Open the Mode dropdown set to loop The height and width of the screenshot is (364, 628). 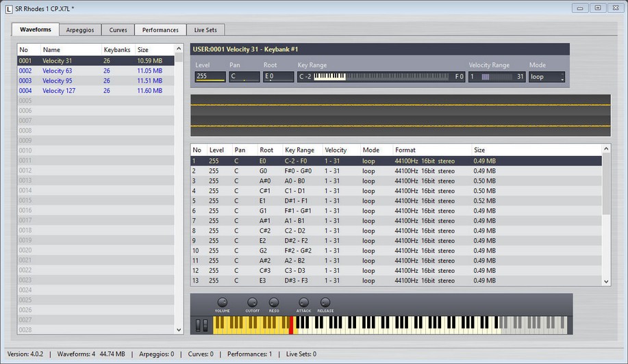[547, 77]
